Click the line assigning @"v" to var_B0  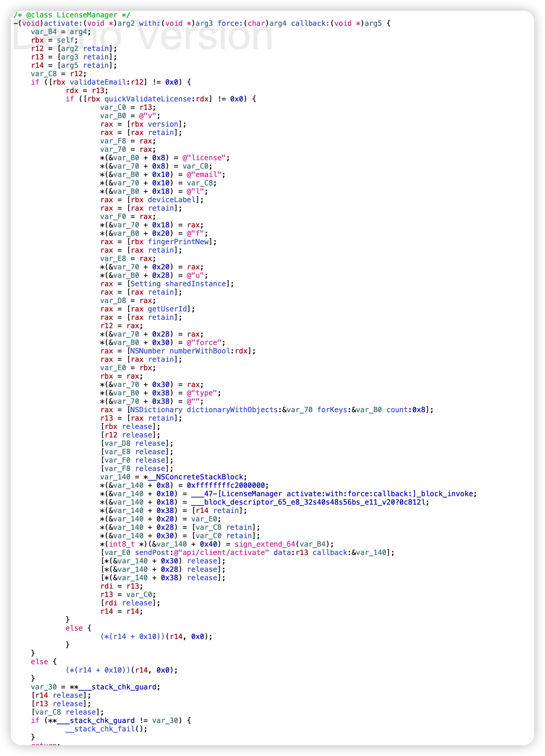(130, 116)
